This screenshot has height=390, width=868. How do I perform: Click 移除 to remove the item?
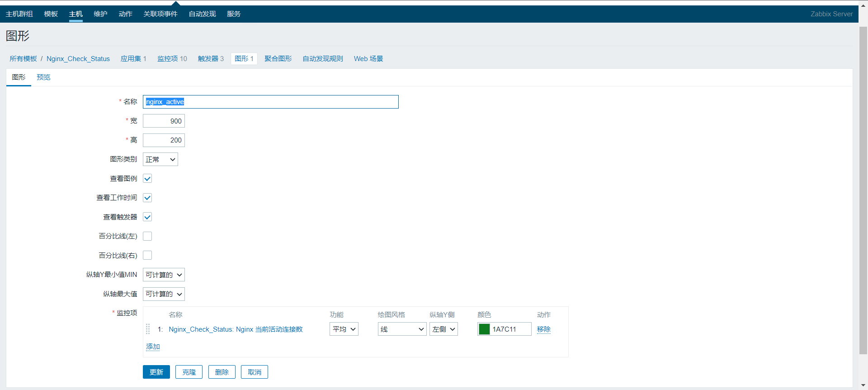(x=544, y=329)
